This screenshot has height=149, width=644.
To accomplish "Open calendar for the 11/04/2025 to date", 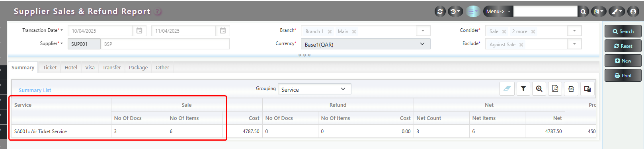I will [223, 31].
